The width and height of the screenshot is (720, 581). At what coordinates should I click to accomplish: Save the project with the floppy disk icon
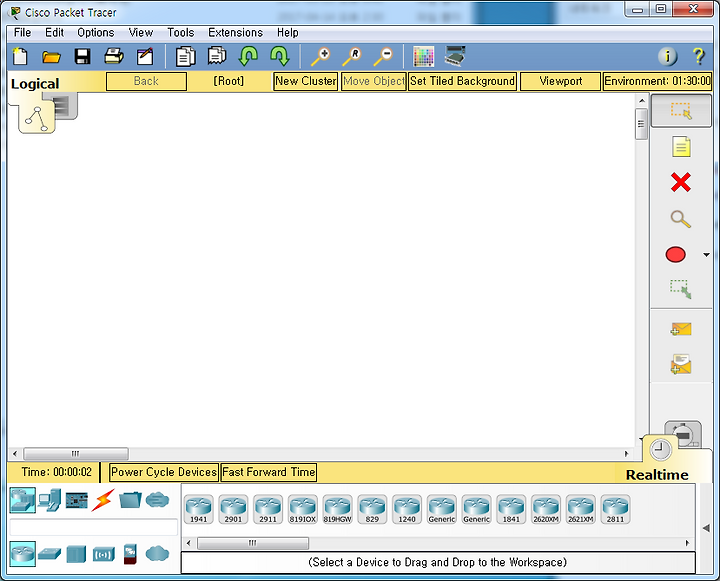point(83,56)
